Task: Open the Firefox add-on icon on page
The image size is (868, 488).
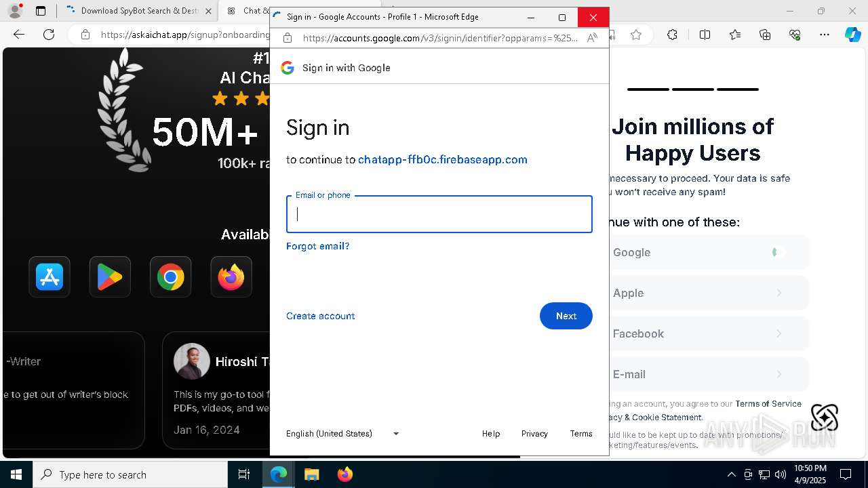Action: [x=231, y=277]
